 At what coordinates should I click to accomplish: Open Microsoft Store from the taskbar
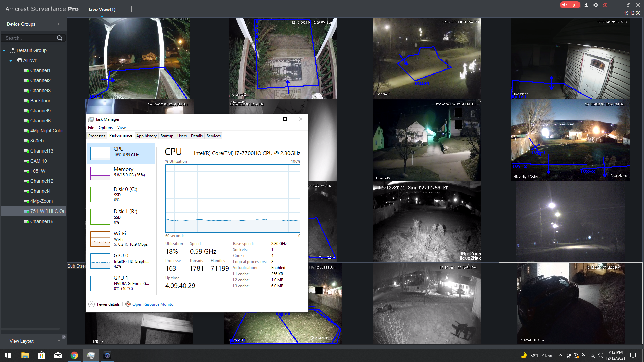click(41, 355)
